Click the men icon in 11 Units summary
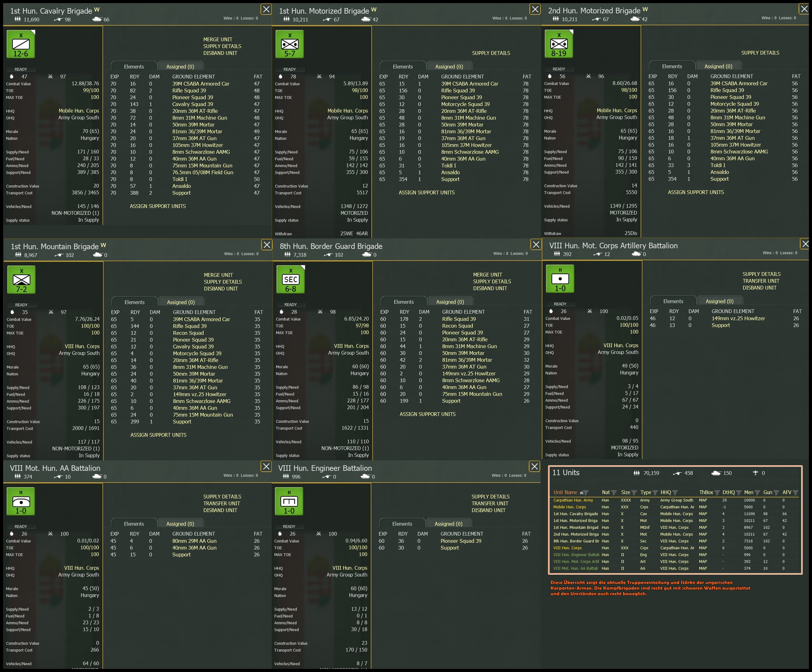Image resolution: width=812 pixels, height=672 pixels. click(636, 473)
